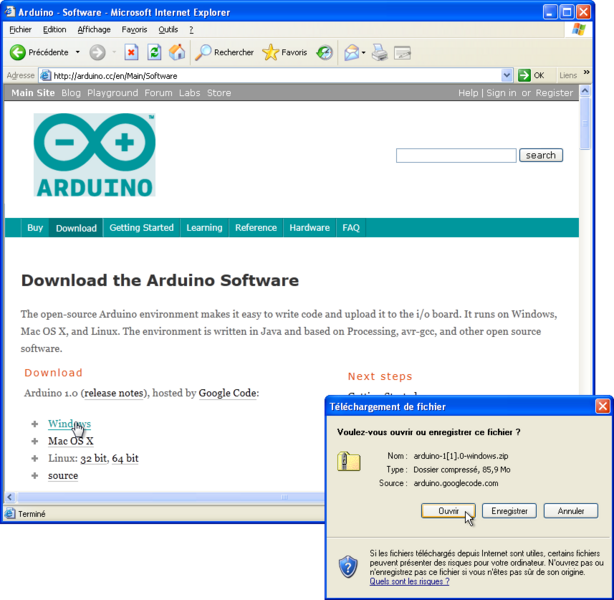Open the Affichage menu

[94, 30]
